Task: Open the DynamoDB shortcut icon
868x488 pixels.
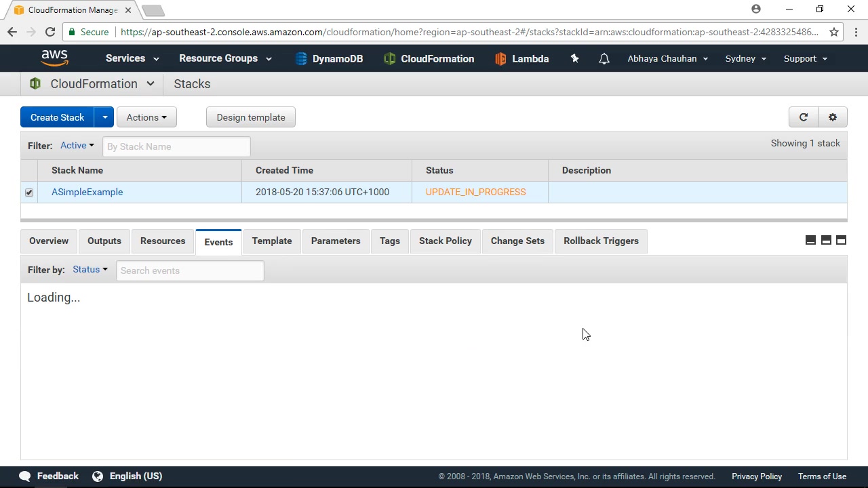Action: [x=301, y=59]
